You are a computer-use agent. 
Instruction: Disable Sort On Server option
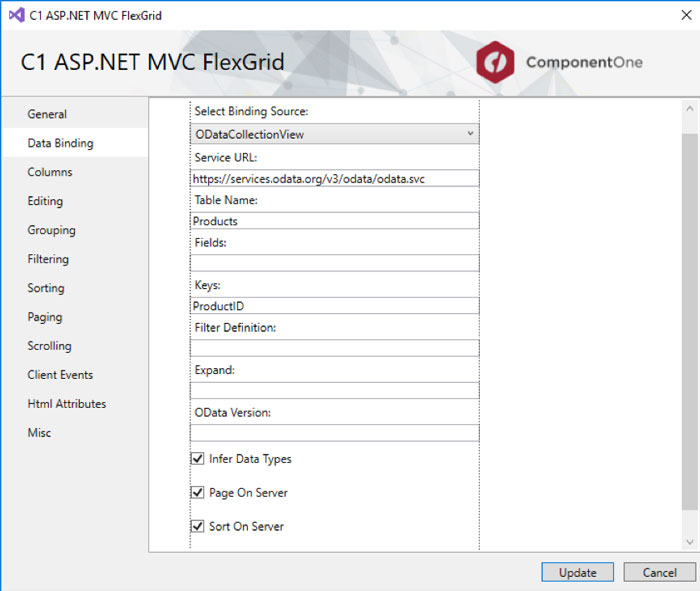(197, 526)
